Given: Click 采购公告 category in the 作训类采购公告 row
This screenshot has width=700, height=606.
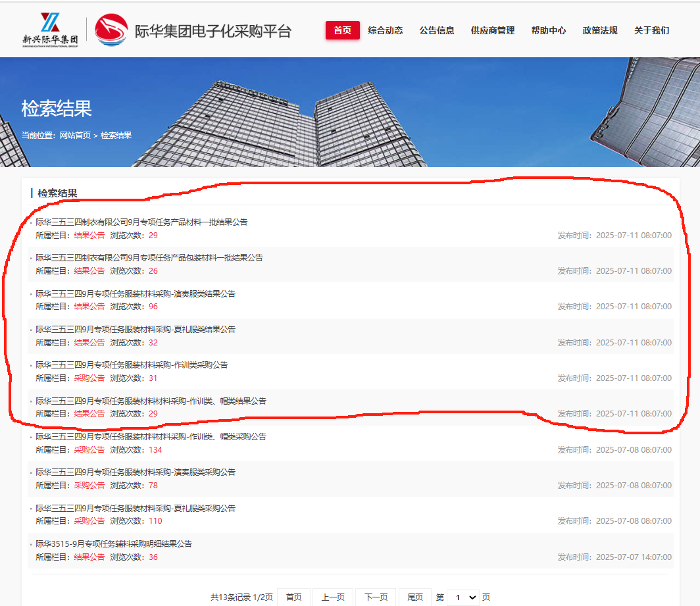Looking at the screenshot, I should [89, 378].
